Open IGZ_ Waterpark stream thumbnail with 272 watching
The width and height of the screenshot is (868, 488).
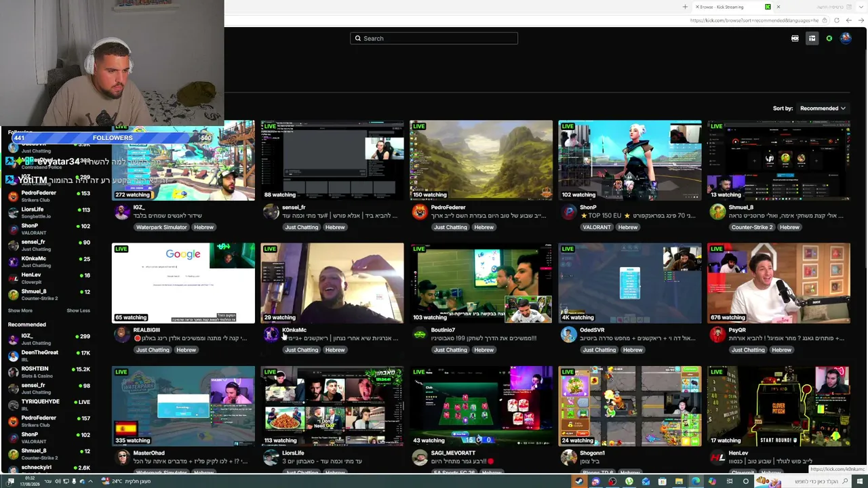pyautogui.click(x=183, y=161)
